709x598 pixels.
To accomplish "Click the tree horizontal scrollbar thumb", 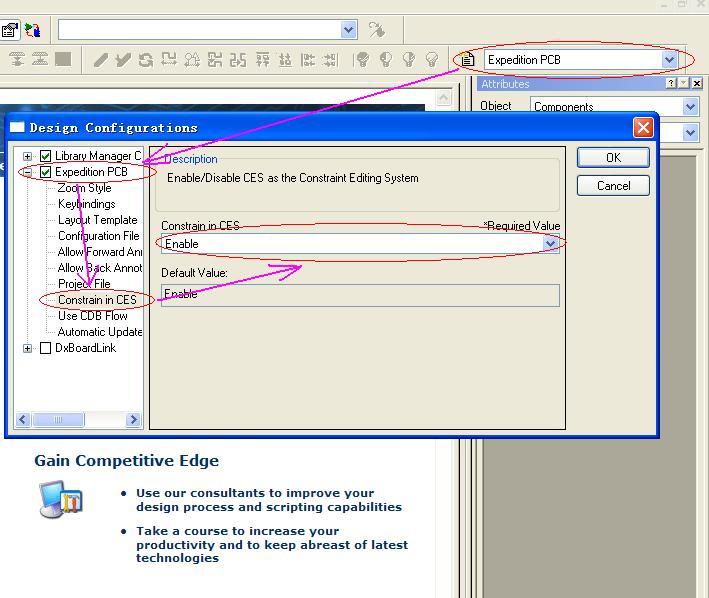I will [58, 419].
